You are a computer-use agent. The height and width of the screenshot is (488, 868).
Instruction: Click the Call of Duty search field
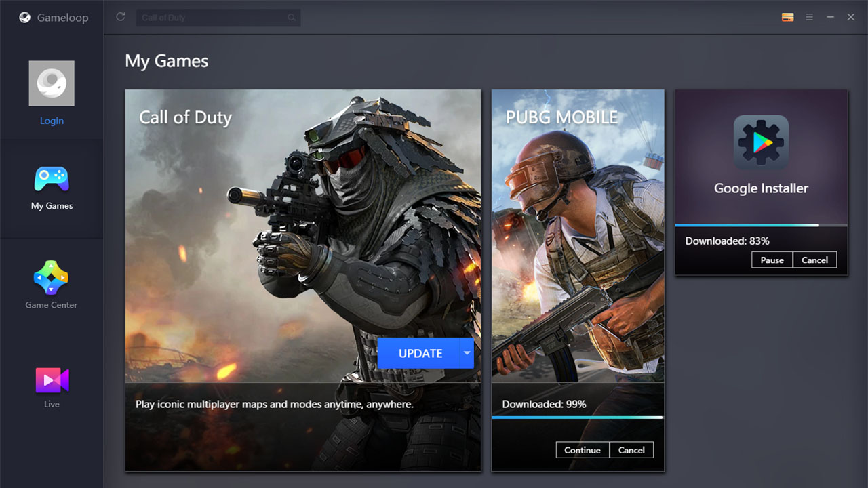210,18
